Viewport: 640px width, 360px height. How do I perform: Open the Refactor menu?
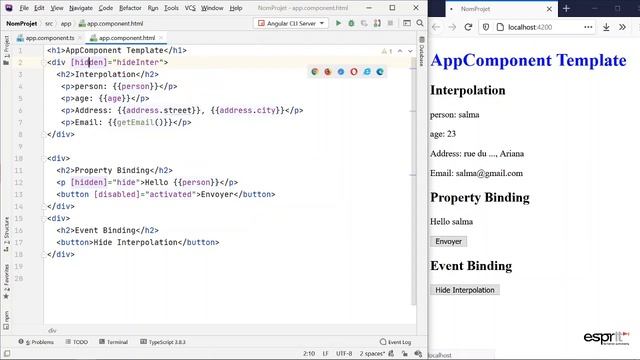130,8
